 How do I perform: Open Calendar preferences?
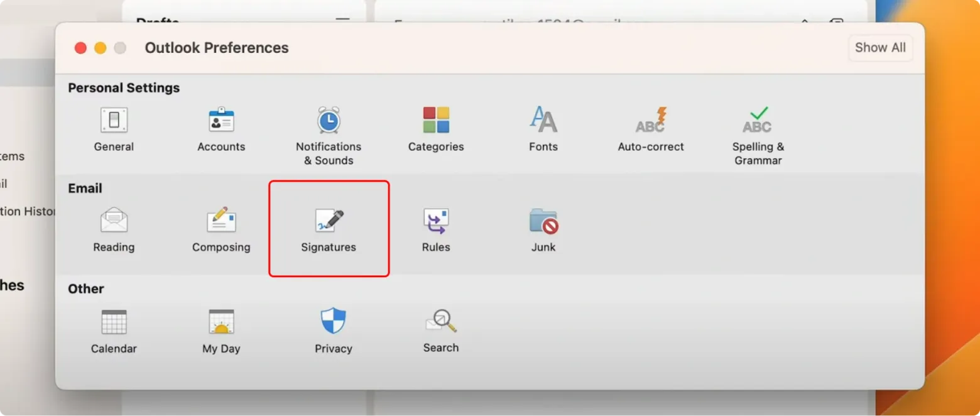click(x=114, y=331)
